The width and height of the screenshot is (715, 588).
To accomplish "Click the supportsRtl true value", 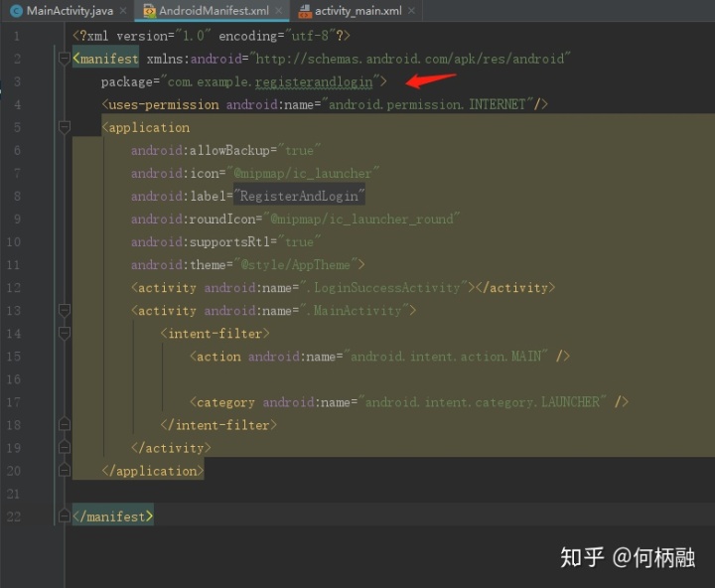I will (x=299, y=241).
